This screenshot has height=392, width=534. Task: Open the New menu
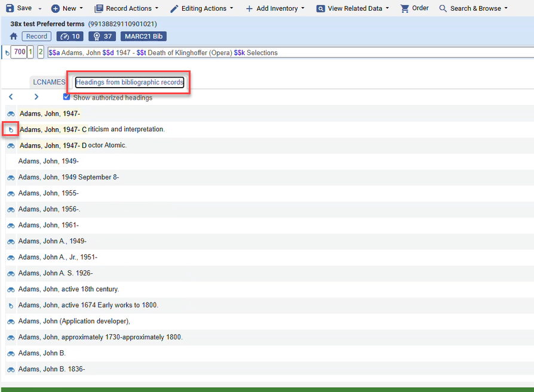point(67,8)
